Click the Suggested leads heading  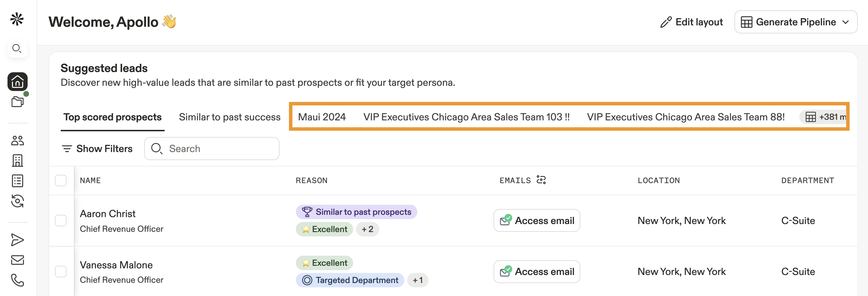(x=104, y=68)
